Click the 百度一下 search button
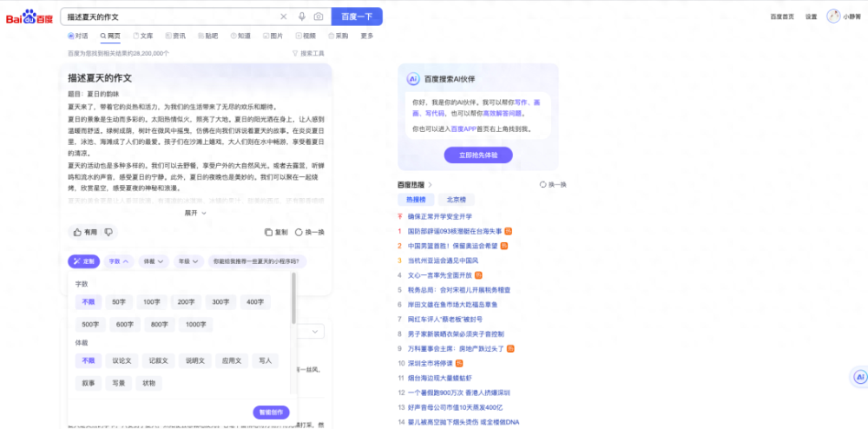 click(357, 16)
